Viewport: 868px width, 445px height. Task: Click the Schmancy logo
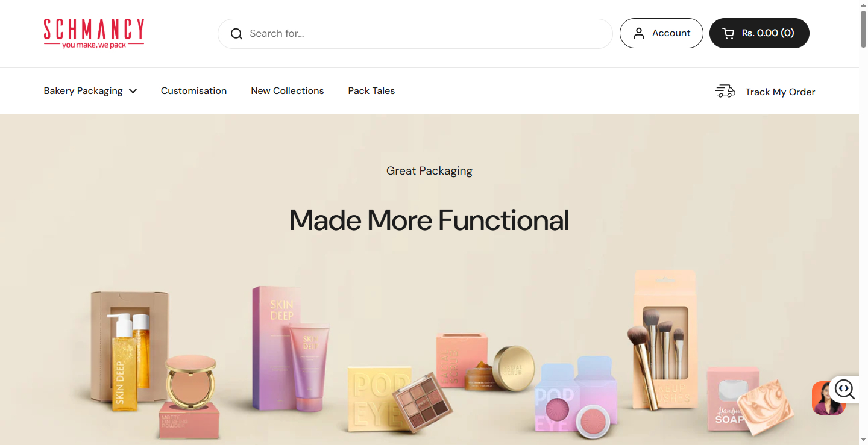[x=94, y=33]
